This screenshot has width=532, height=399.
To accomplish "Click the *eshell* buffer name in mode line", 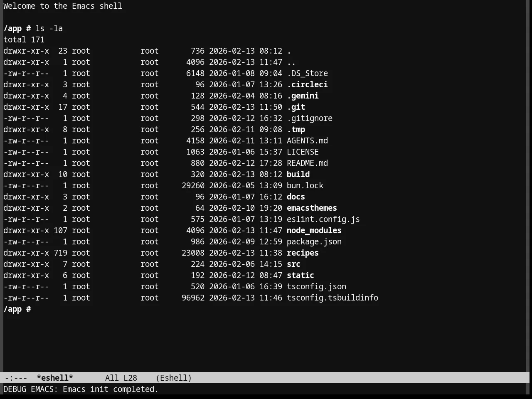I will click(55, 378).
